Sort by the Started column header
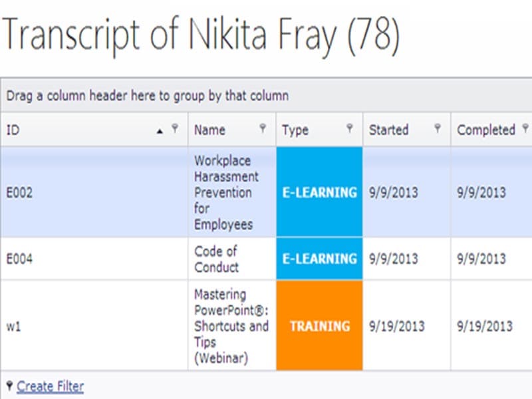Image resolution: width=532 pixels, height=399 pixels. click(389, 130)
